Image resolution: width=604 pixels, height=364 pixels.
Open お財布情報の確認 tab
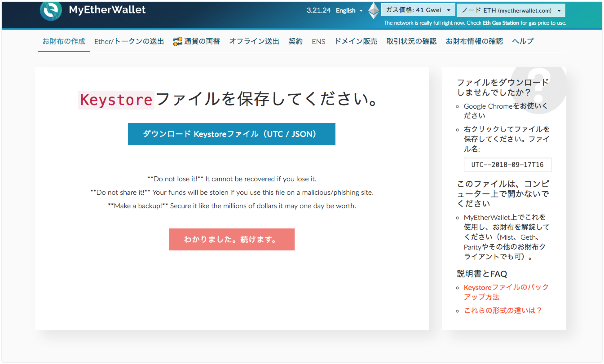click(474, 41)
